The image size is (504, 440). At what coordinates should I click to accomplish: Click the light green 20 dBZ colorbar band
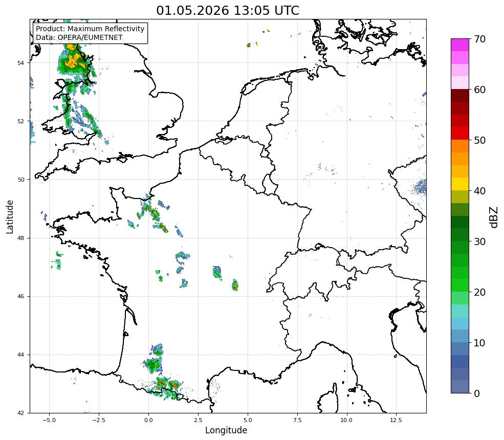pyautogui.click(x=459, y=298)
